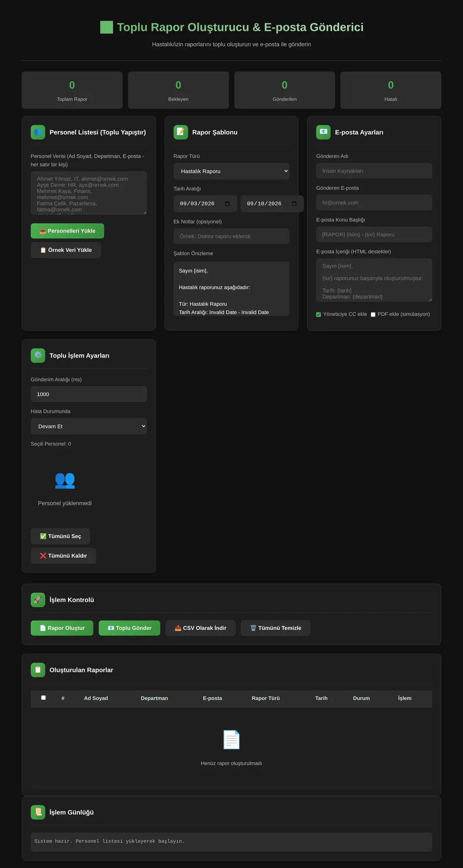Viewport: 463px width, 868px height.
Task: Open the start date calendar picker icon
Action: pos(227,204)
